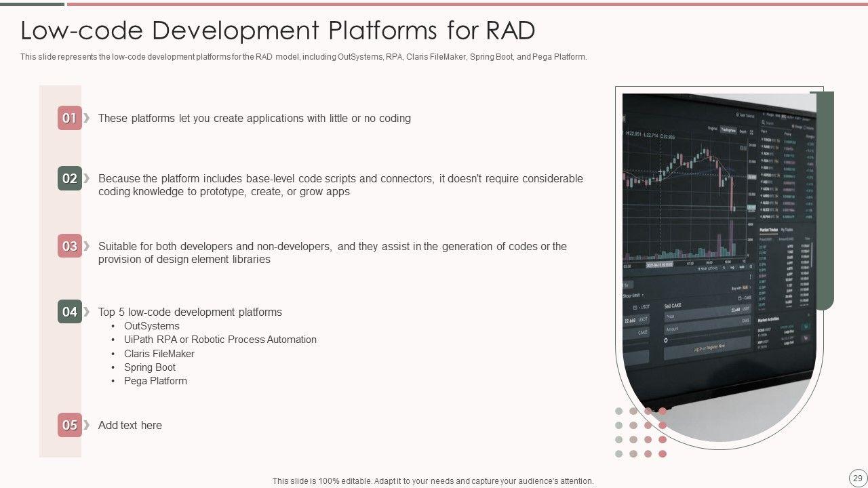Select the green 04 number badge

point(69,312)
